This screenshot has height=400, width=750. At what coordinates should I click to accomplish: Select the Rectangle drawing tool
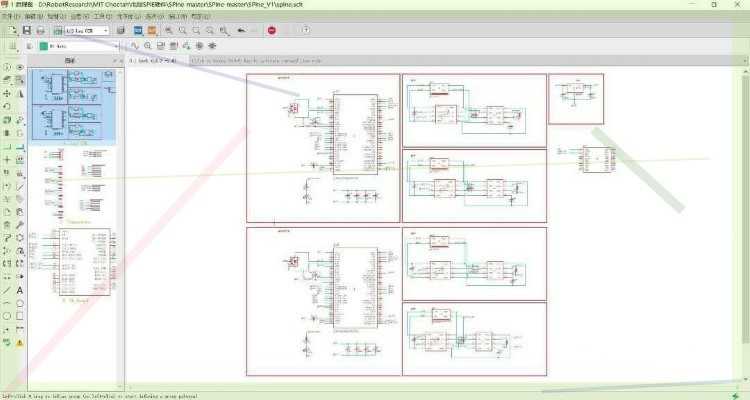pyautogui.click(x=20, y=316)
